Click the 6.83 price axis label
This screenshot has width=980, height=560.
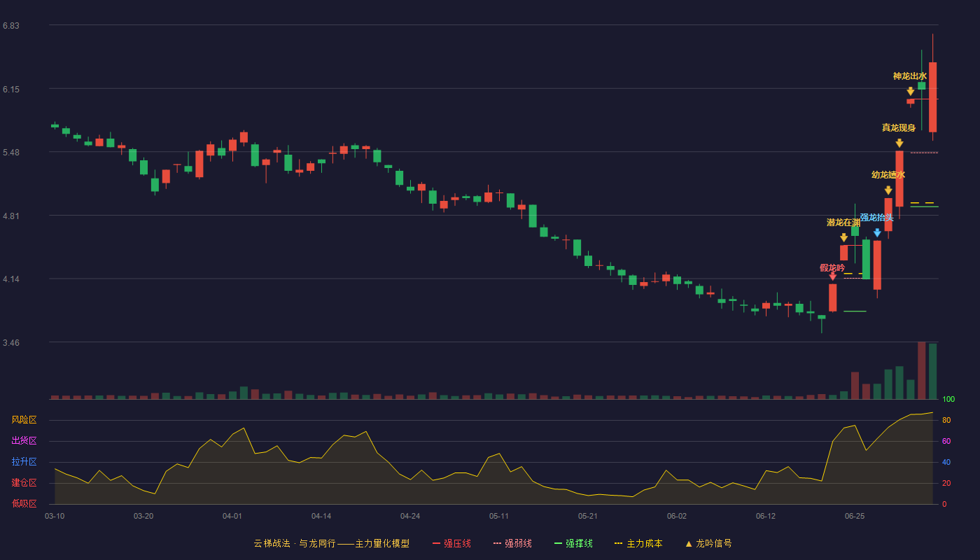(10, 26)
